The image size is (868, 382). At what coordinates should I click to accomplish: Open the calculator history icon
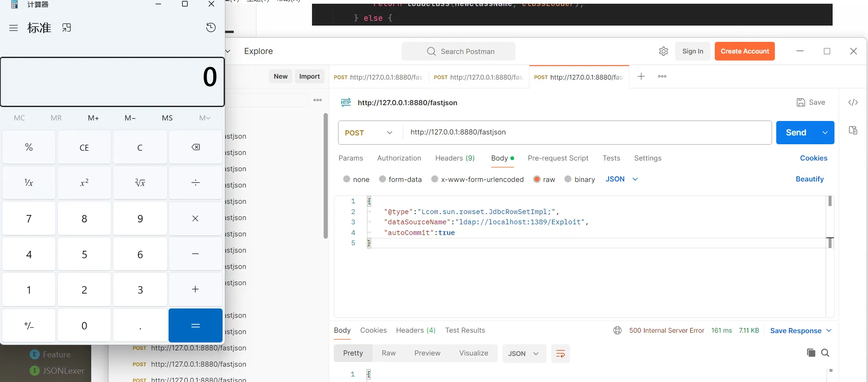[210, 27]
